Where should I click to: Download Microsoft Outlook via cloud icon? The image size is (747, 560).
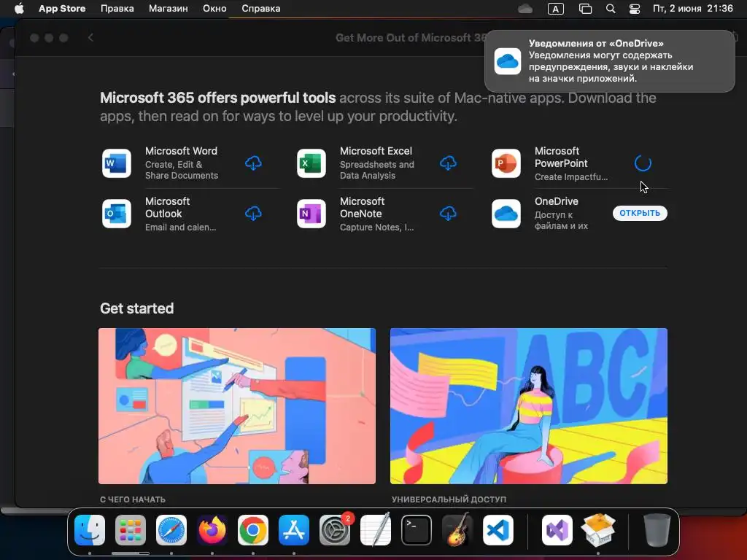pyautogui.click(x=253, y=214)
